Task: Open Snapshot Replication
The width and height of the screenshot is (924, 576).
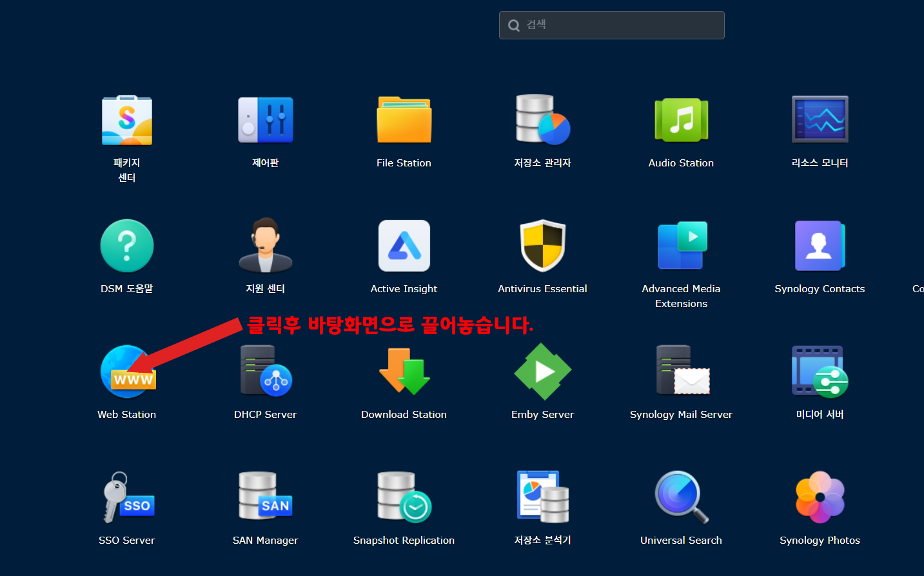Action: point(404,497)
